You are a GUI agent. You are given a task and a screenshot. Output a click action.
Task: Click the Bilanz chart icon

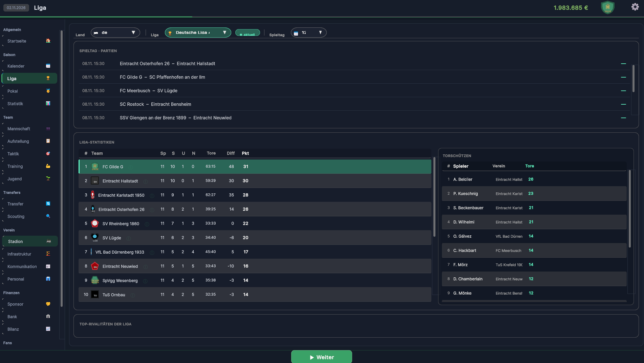[48, 329]
